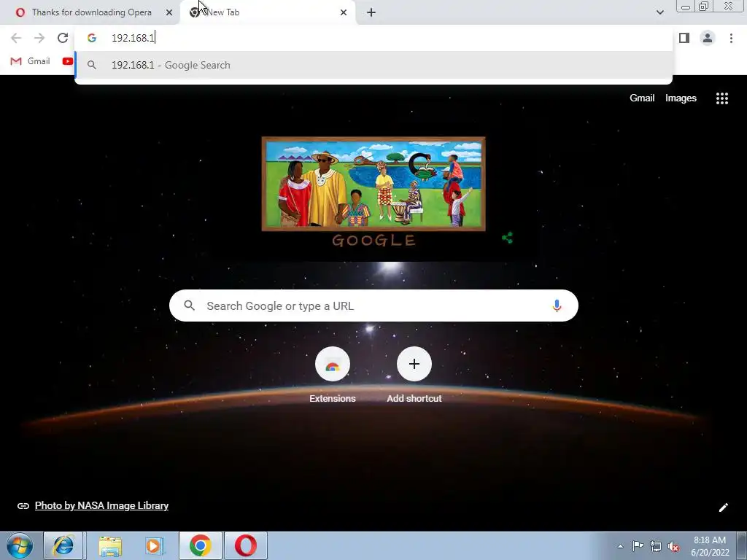
Task: Open Images link at top right
Action: [681, 98]
